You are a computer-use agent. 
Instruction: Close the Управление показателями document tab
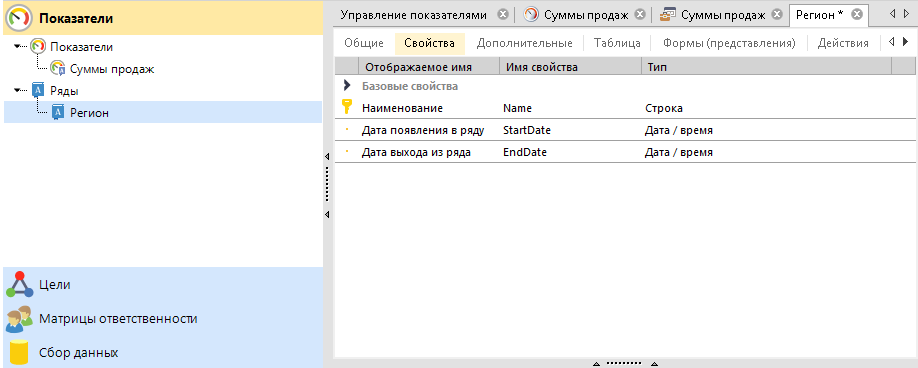502,15
